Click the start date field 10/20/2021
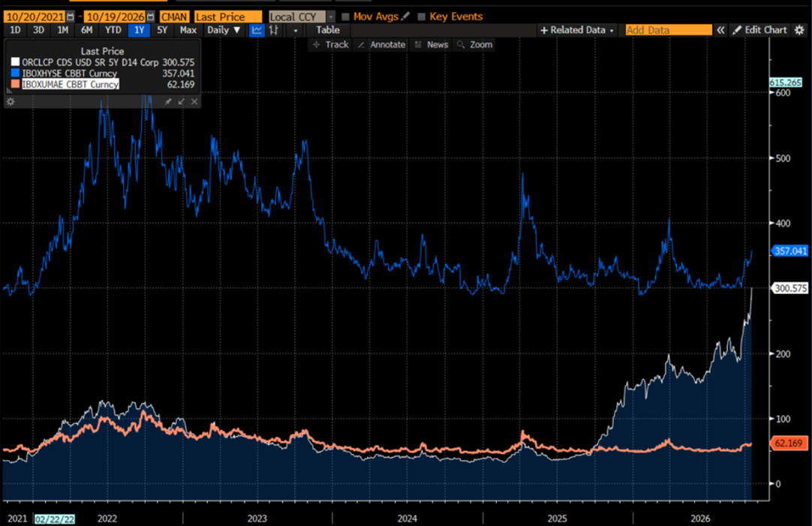Image resolution: width=812 pixels, height=526 pixels. point(35,17)
